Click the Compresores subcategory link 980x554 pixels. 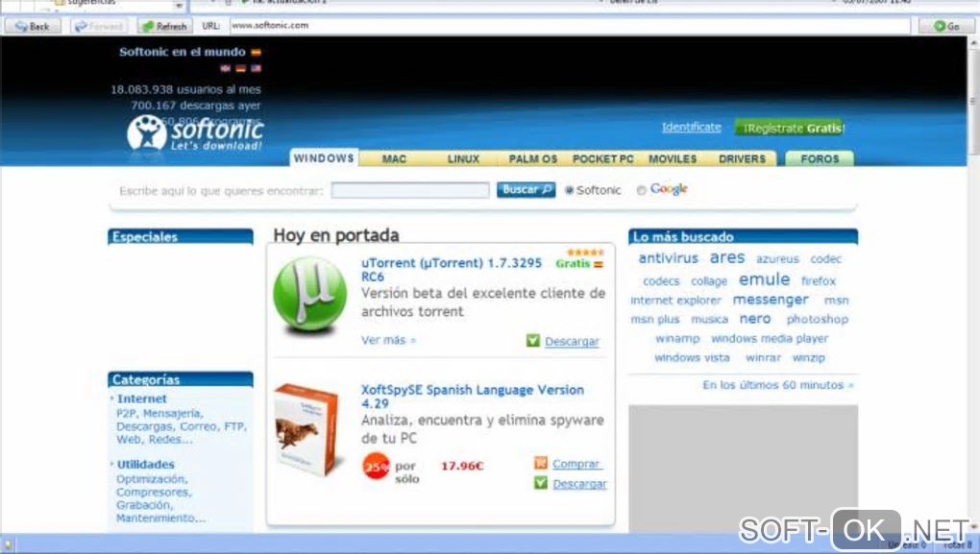click(x=154, y=493)
